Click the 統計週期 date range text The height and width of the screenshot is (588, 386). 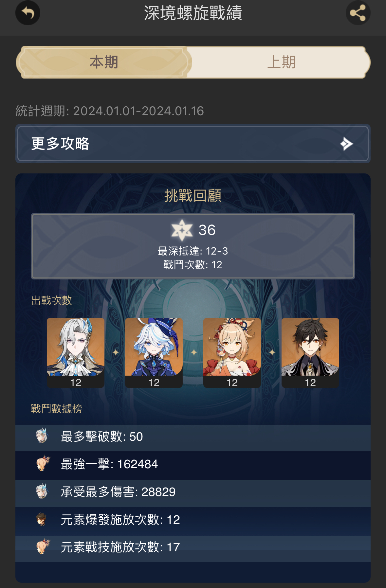(110, 111)
